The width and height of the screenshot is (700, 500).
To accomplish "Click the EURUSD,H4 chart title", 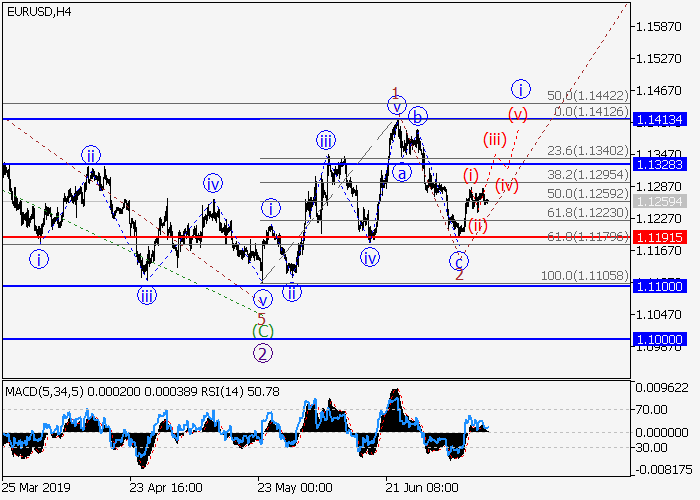I will click(x=35, y=10).
